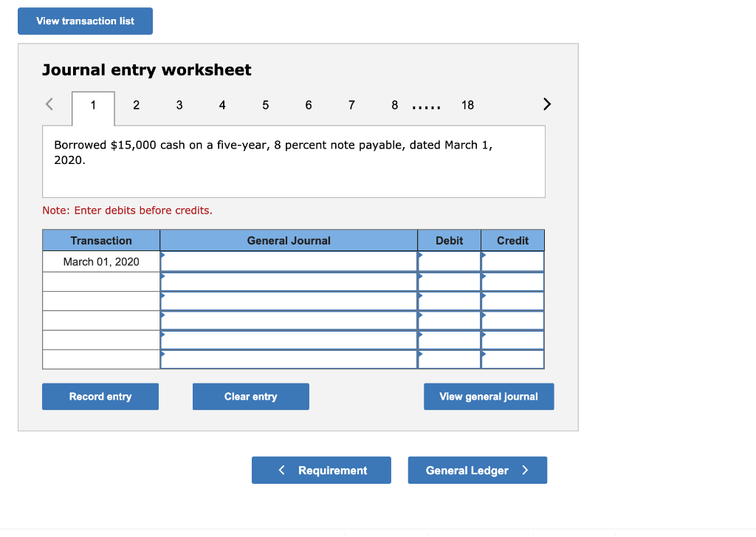Click the fourth row Debit cell
This screenshot has height=537, width=756.
click(x=450, y=321)
